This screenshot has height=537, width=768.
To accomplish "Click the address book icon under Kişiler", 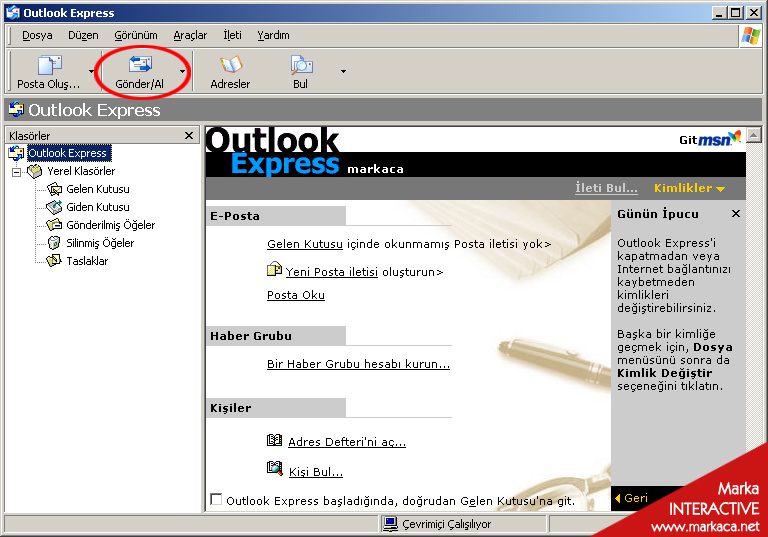I will click(274, 440).
